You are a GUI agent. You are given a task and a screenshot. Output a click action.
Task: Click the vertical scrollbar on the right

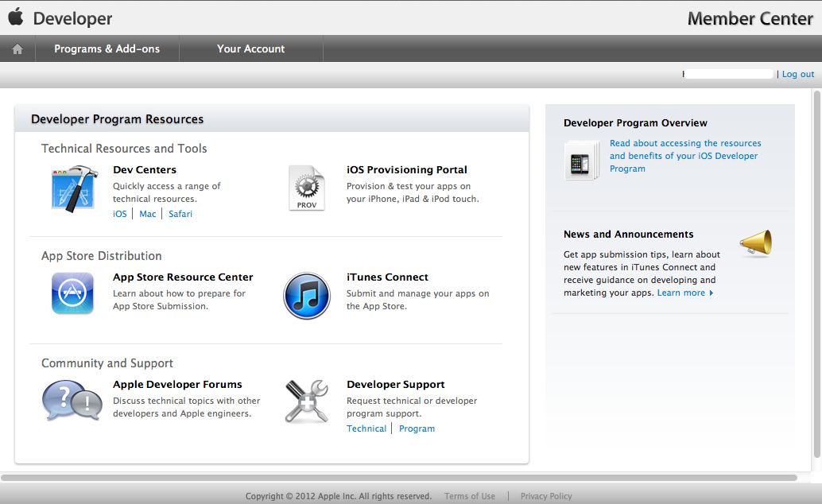(816, 273)
